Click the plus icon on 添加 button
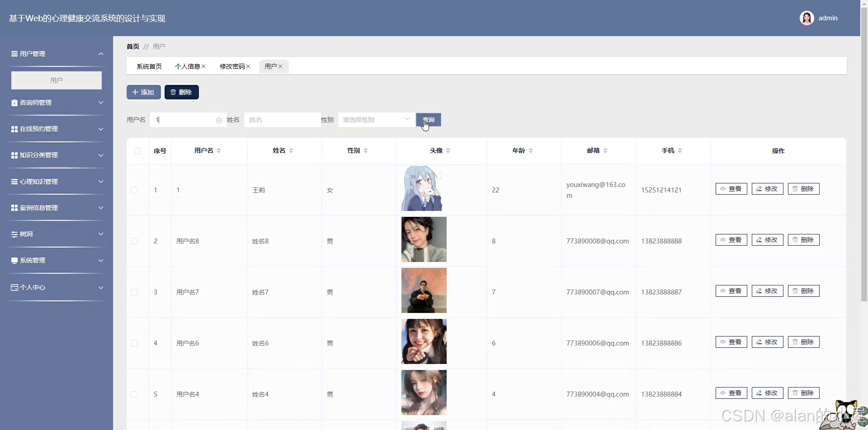 135,92
